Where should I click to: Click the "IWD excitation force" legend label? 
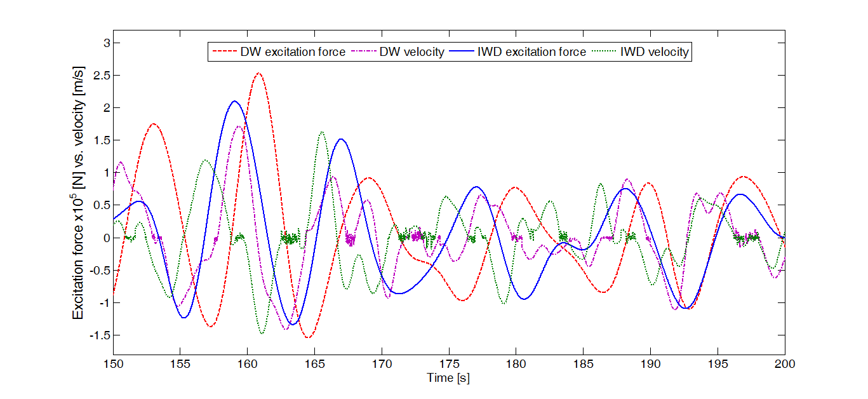(x=531, y=52)
